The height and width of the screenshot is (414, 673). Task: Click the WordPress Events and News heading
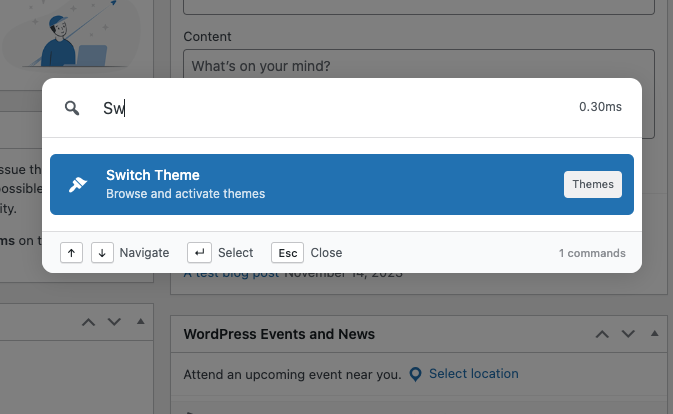pyautogui.click(x=279, y=334)
